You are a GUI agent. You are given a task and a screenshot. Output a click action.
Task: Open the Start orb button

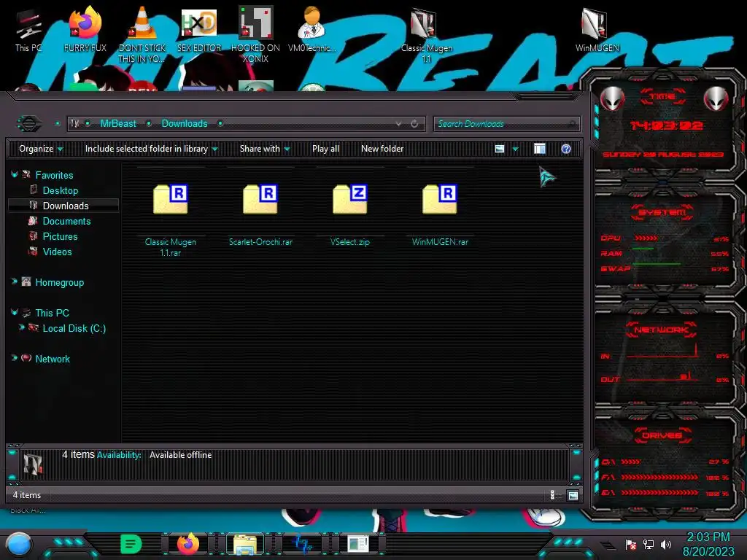click(x=19, y=544)
